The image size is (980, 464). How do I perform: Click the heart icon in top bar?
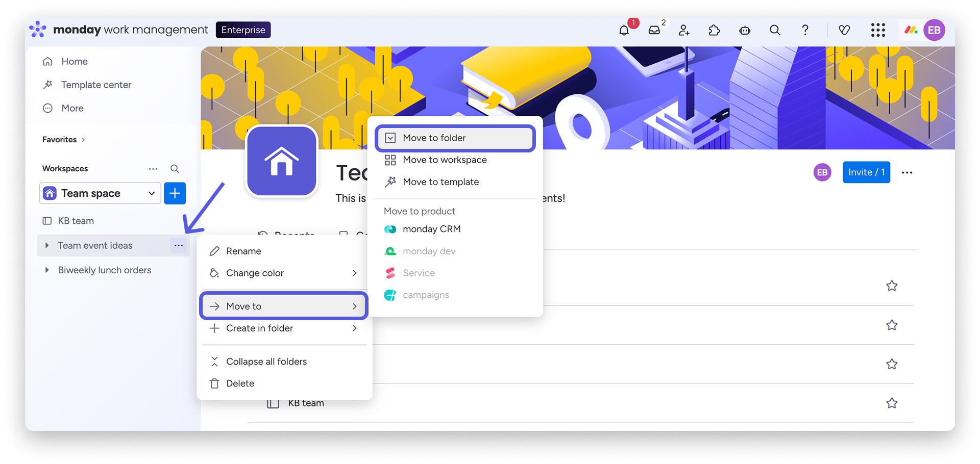pyautogui.click(x=844, y=30)
